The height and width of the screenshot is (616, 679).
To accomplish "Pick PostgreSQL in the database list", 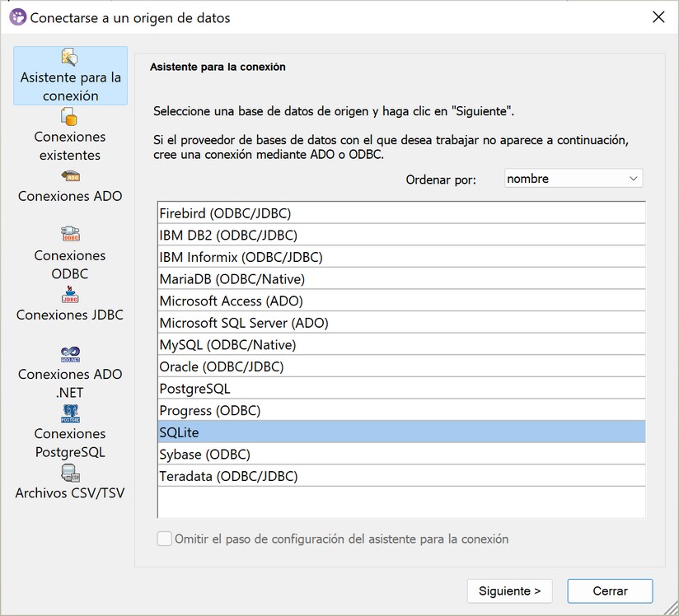I will coord(195,388).
